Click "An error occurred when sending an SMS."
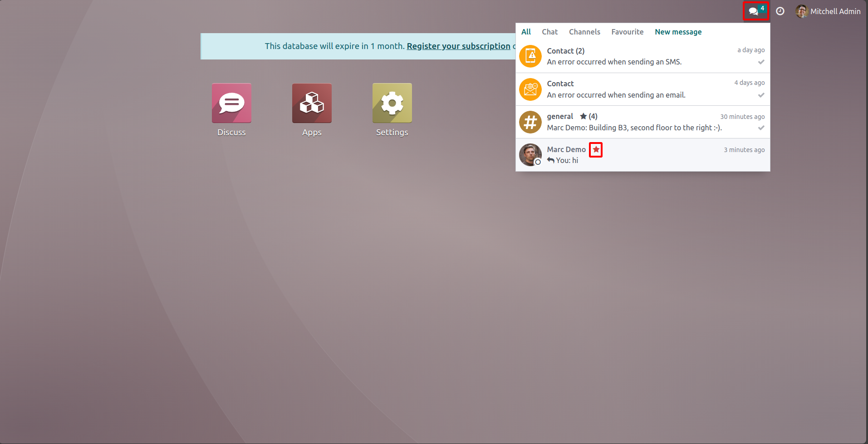 coord(614,62)
